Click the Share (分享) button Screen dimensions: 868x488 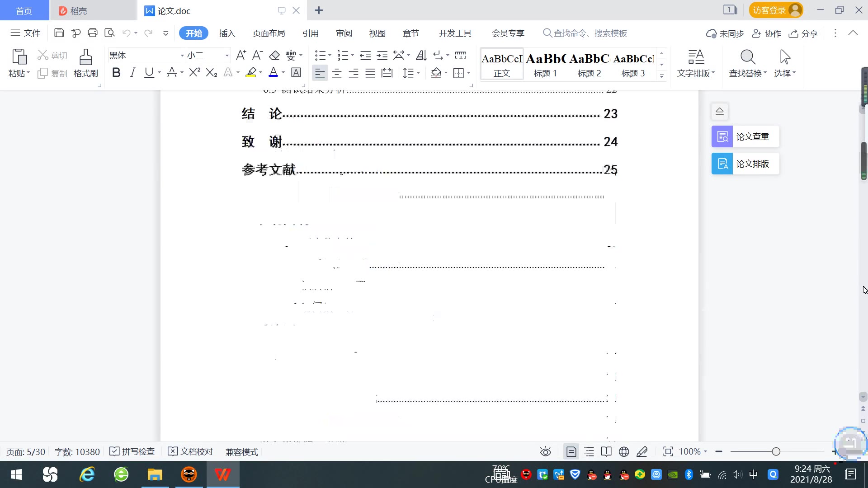pos(803,33)
